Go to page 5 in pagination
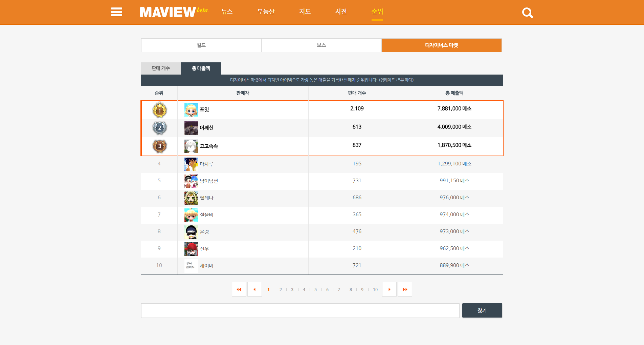The height and width of the screenshot is (345, 644). (315, 290)
